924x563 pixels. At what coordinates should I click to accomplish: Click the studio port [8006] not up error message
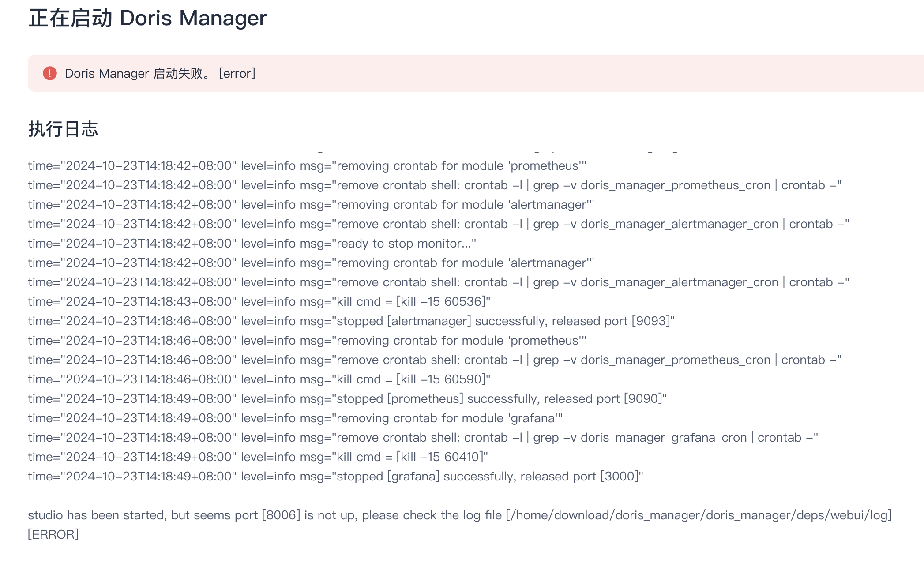tap(460, 515)
